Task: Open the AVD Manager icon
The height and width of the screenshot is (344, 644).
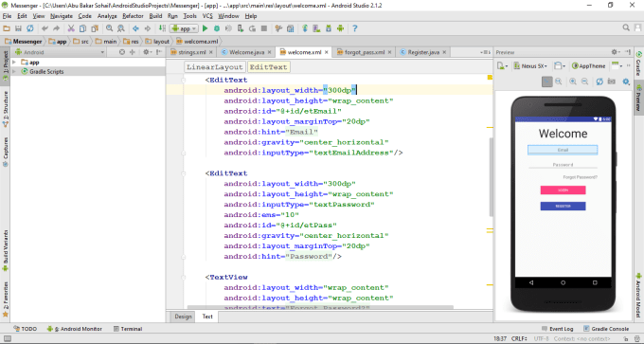Action: (x=316, y=28)
